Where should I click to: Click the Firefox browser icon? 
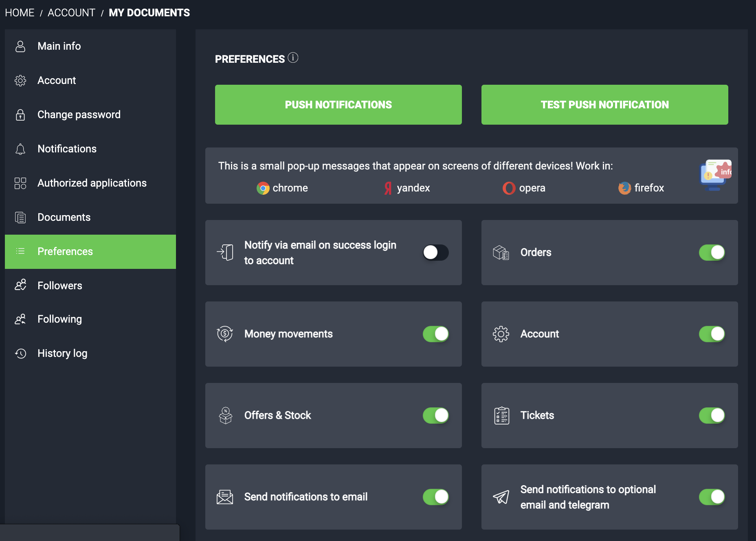pos(624,188)
